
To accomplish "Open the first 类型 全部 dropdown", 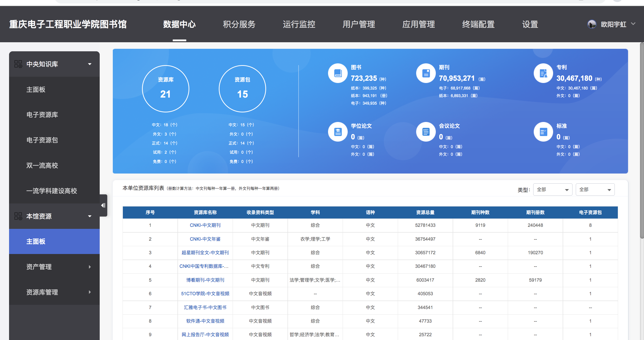I will click(x=553, y=190).
